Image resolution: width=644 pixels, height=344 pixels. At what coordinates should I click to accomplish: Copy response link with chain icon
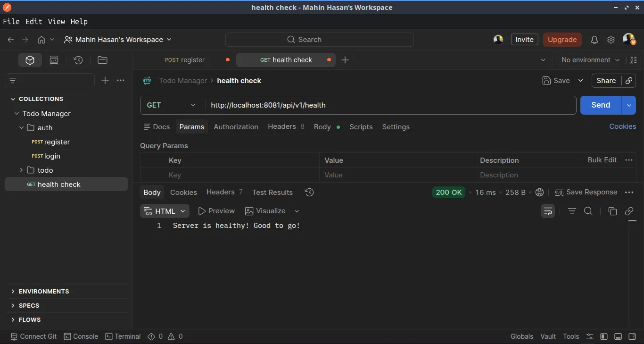click(x=629, y=211)
